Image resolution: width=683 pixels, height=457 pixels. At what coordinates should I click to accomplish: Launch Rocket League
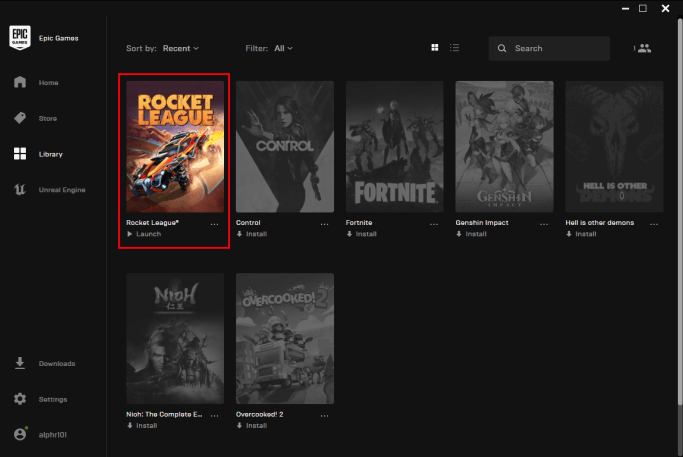click(x=144, y=234)
